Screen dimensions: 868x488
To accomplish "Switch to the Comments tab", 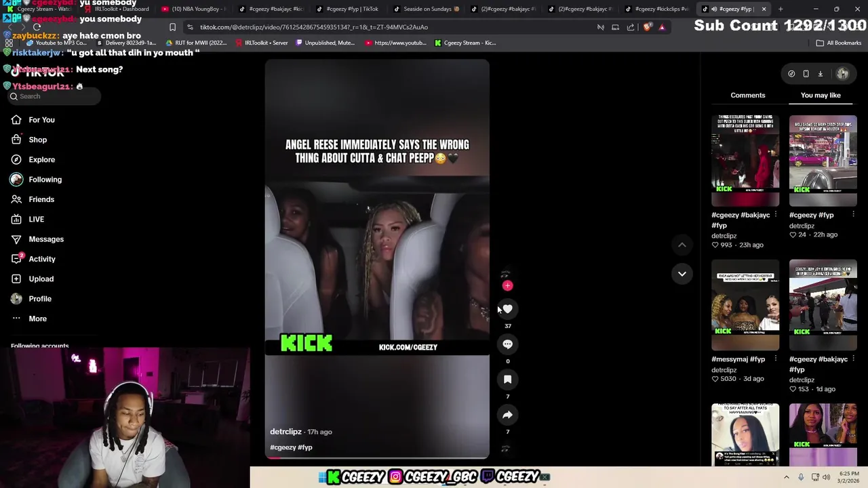I will pos(748,96).
